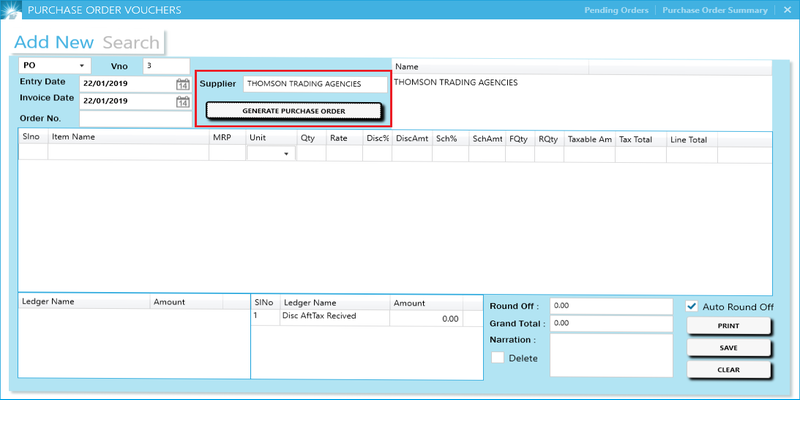Image resolution: width=800 pixels, height=435 pixels.
Task: Open the Invoice Date calendar picker
Action: [182, 102]
